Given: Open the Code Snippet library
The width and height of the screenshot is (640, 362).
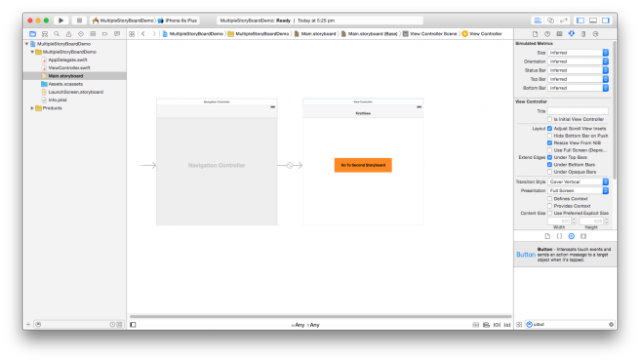Looking at the screenshot, I should coord(560,236).
